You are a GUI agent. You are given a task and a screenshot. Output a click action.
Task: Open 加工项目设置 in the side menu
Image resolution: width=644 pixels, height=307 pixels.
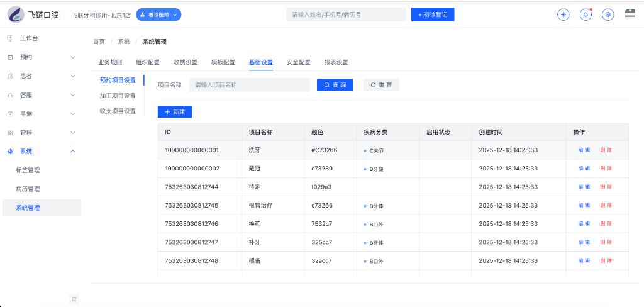(118, 96)
